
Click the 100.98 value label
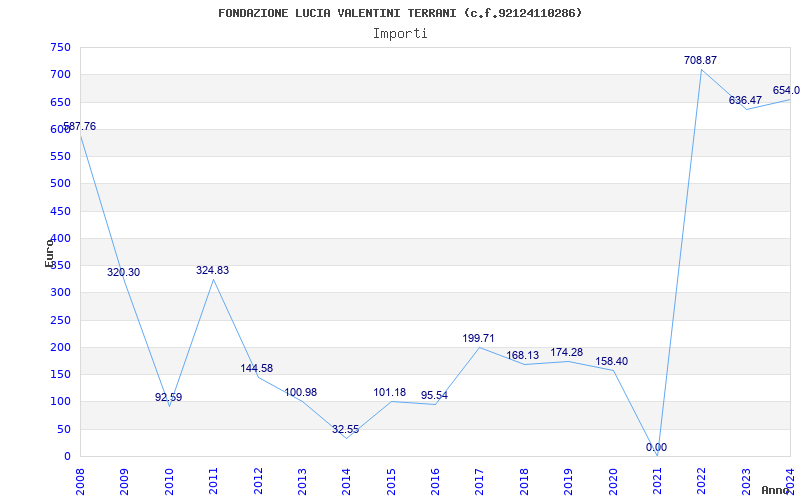coord(301,392)
